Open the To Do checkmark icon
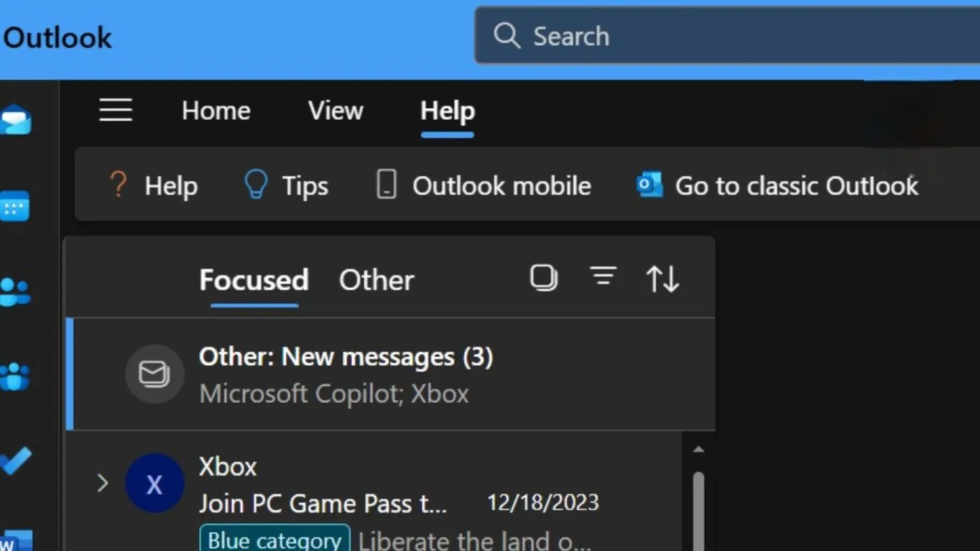This screenshot has width=980, height=551. [x=15, y=461]
